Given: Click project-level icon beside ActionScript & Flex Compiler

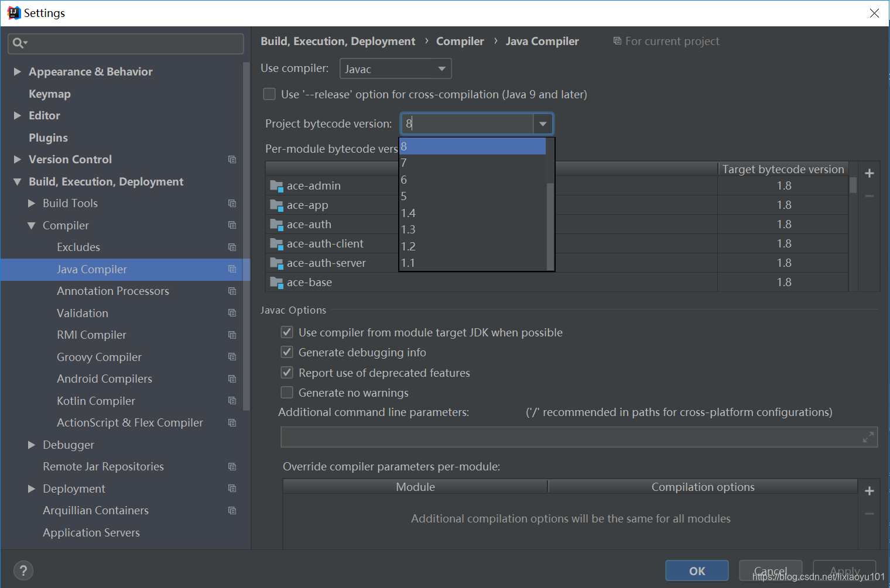Looking at the screenshot, I should pos(232,423).
